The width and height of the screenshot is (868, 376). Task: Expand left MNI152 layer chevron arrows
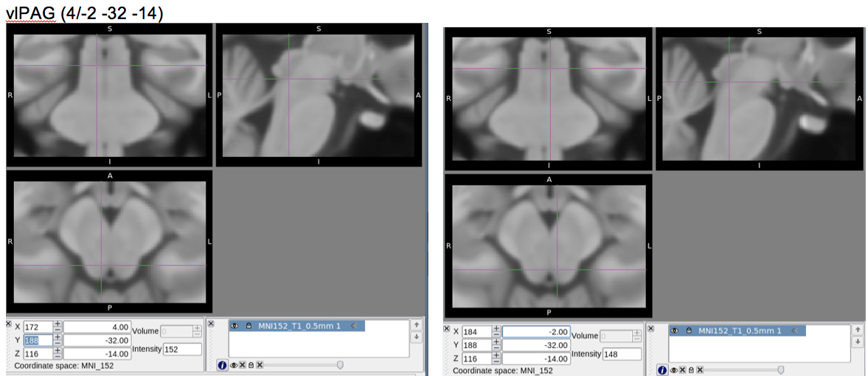pyautogui.click(x=353, y=326)
